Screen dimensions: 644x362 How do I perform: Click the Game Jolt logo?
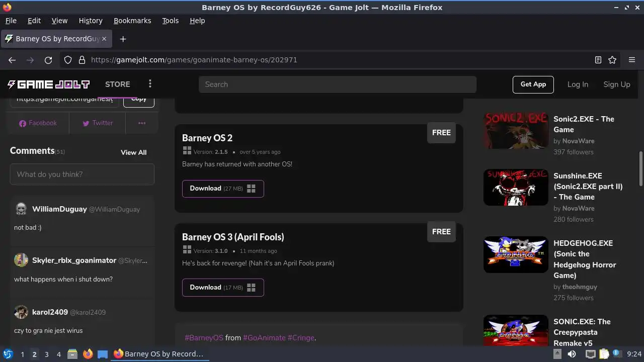tap(48, 84)
